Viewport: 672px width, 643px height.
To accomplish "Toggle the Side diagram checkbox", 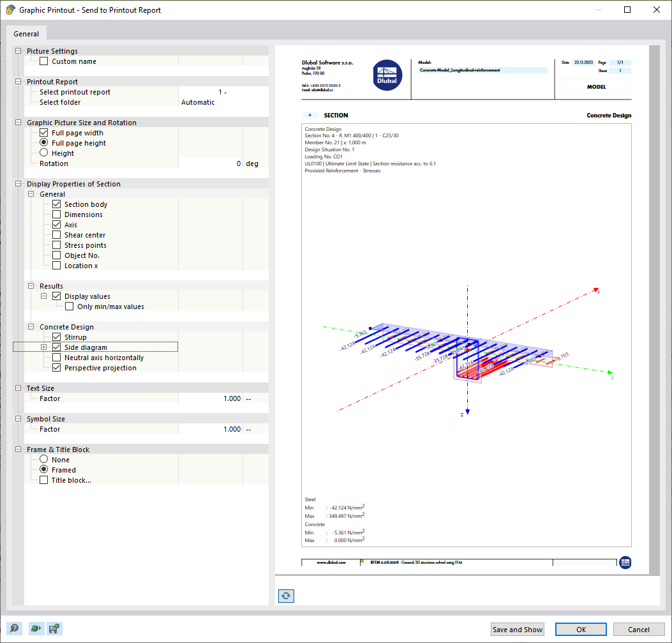I will 57,347.
